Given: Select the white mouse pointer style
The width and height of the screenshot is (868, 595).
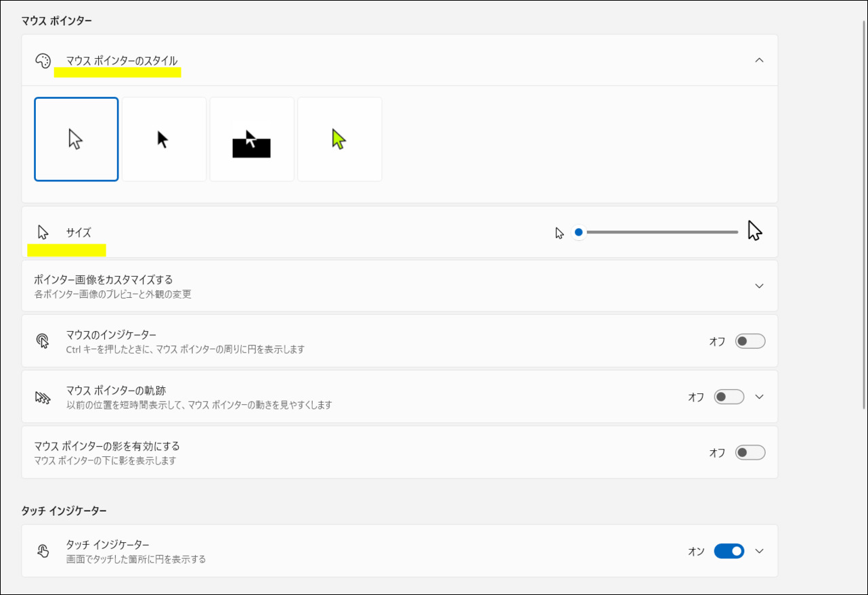Looking at the screenshot, I should coord(77,139).
